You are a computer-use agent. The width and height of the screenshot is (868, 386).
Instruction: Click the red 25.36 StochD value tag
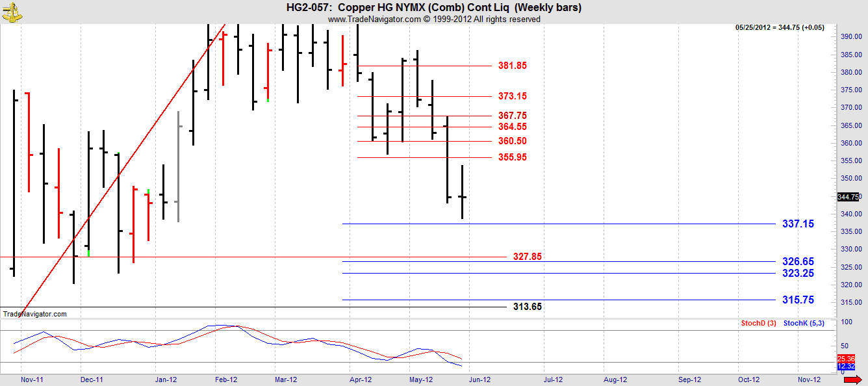click(846, 359)
